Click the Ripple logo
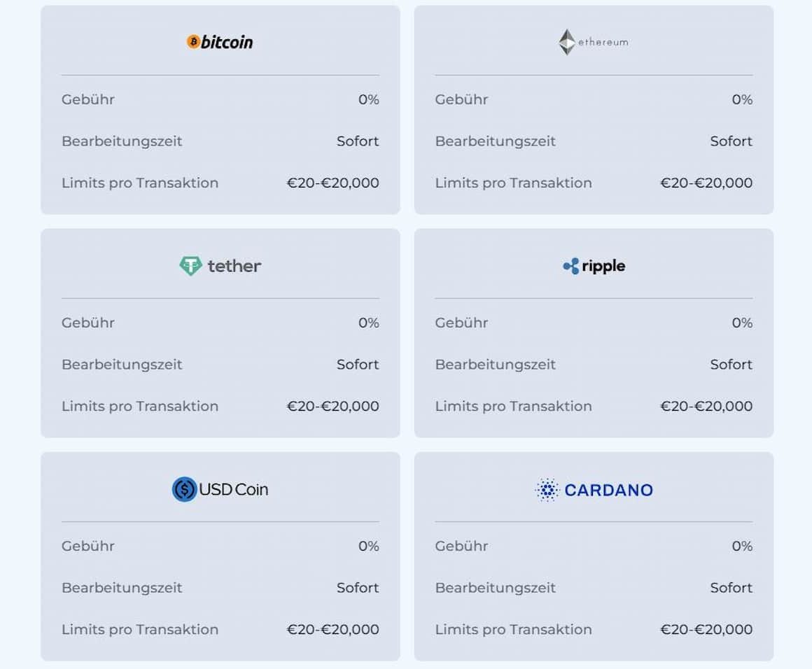This screenshot has width=812, height=669. click(594, 266)
